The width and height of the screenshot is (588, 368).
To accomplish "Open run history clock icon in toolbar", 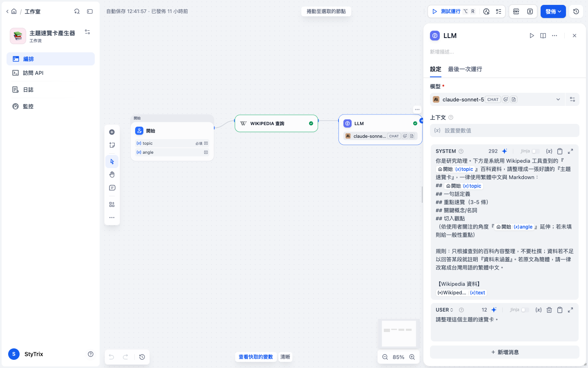I will 486,11.
